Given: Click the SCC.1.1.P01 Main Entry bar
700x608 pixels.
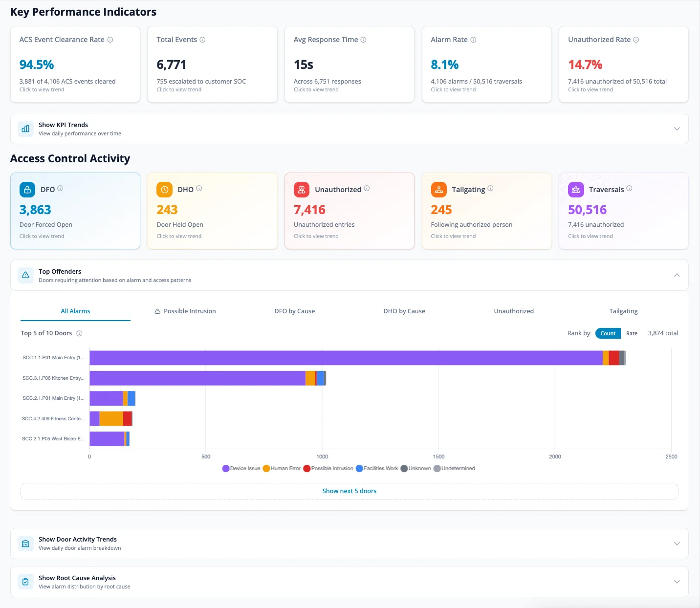Looking at the screenshot, I should (x=358, y=358).
